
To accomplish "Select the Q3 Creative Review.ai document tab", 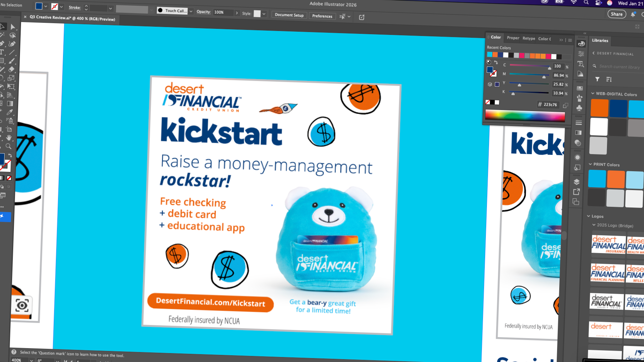I will (x=72, y=18).
